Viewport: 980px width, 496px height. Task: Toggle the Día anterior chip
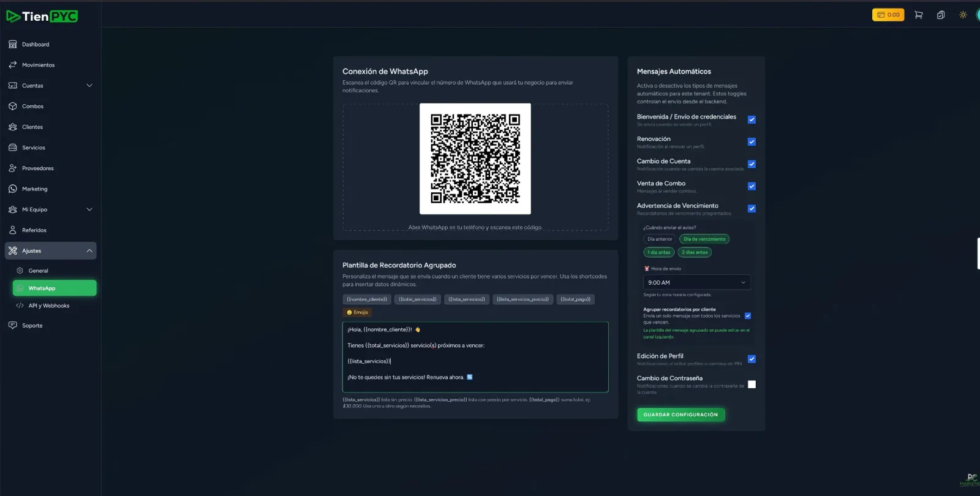(660, 239)
